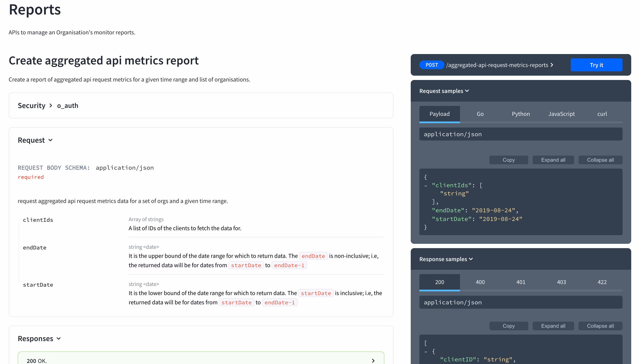View the 422 response sample
The width and height of the screenshot is (639, 364).
click(x=602, y=282)
